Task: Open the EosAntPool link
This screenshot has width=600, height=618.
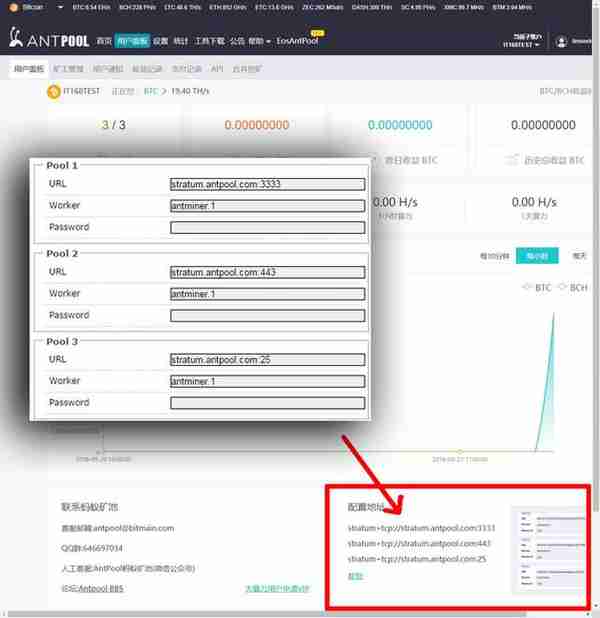Action: click(x=297, y=41)
